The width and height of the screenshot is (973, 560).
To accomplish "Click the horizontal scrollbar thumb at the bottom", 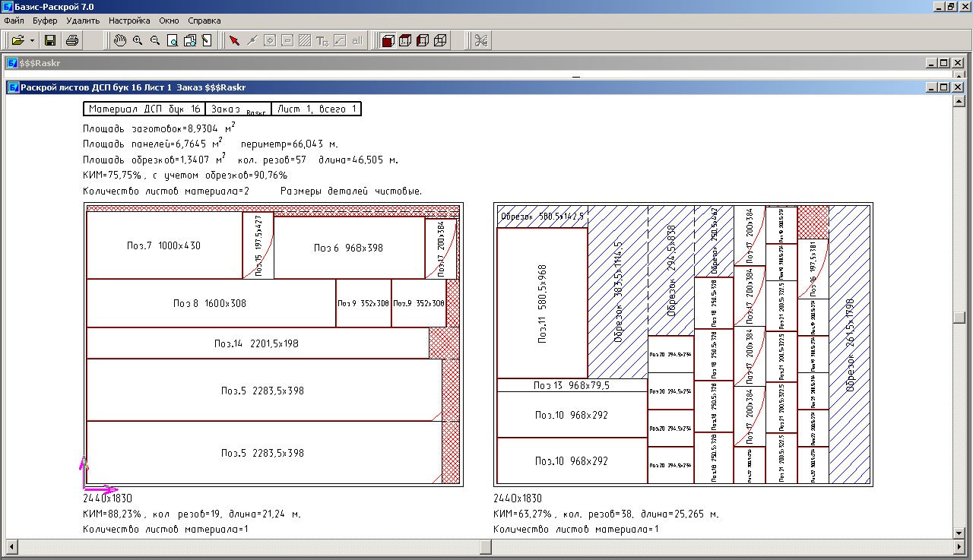I will click(x=486, y=546).
